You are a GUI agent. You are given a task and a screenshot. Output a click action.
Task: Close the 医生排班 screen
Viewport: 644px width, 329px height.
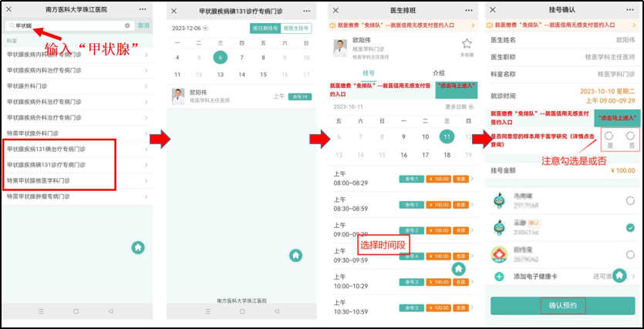[335, 10]
